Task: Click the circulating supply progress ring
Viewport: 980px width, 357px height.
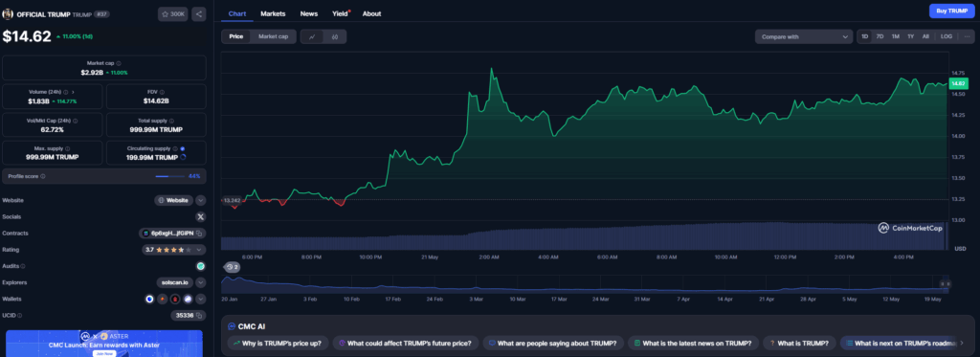Action: (183, 157)
